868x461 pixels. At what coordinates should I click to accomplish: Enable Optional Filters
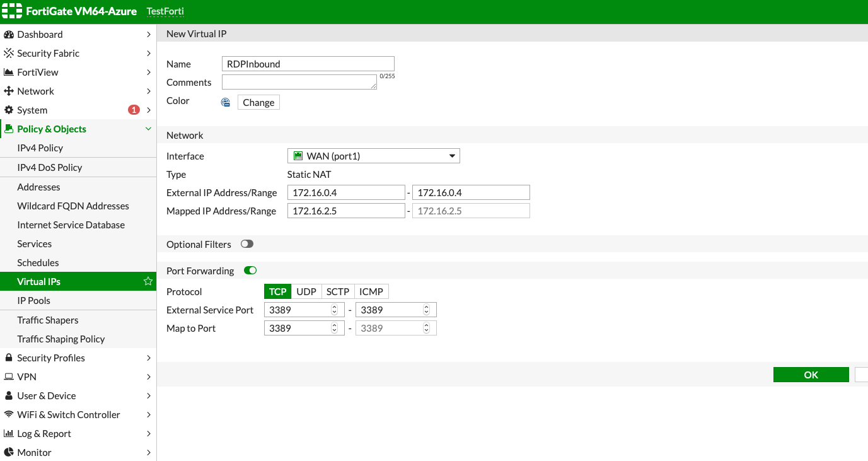tap(246, 243)
